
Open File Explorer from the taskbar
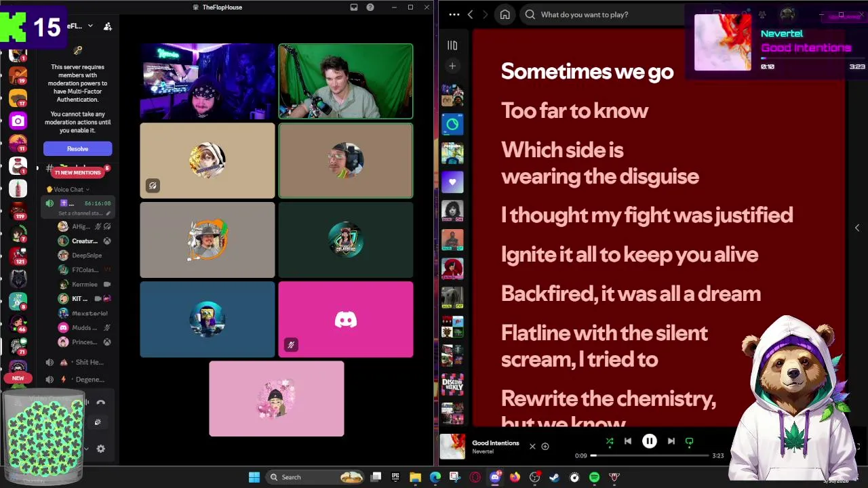pyautogui.click(x=415, y=477)
